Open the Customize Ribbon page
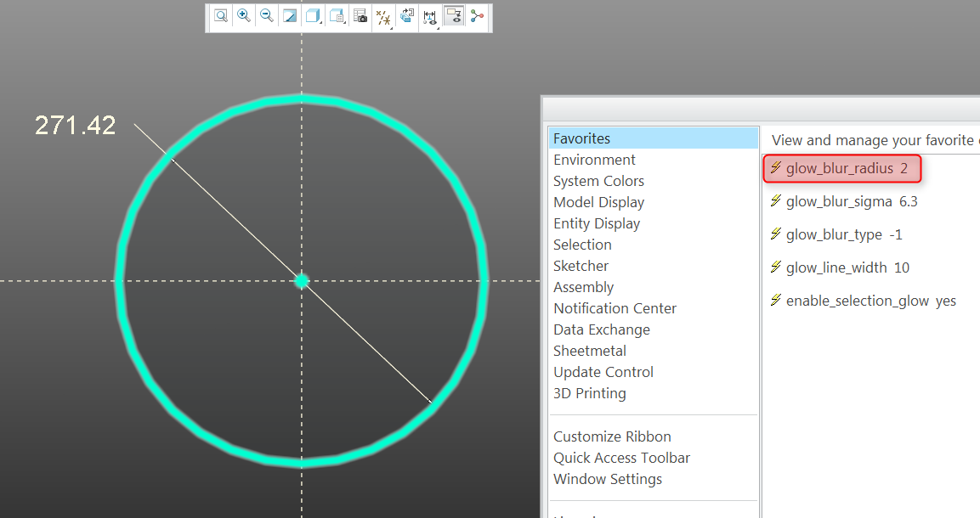 click(613, 436)
